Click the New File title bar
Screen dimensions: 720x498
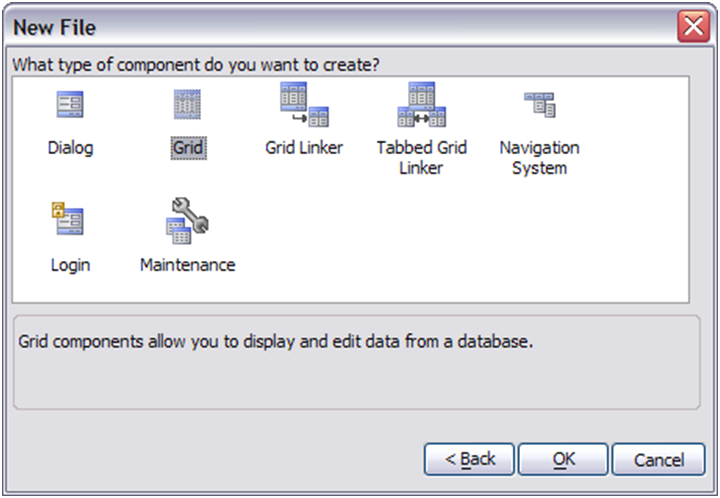pos(340,27)
